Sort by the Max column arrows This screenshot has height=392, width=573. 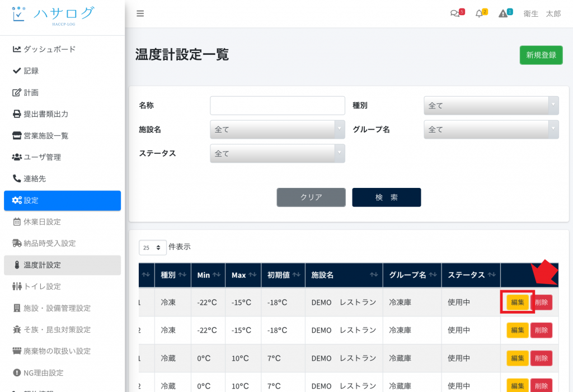pyautogui.click(x=252, y=275)
